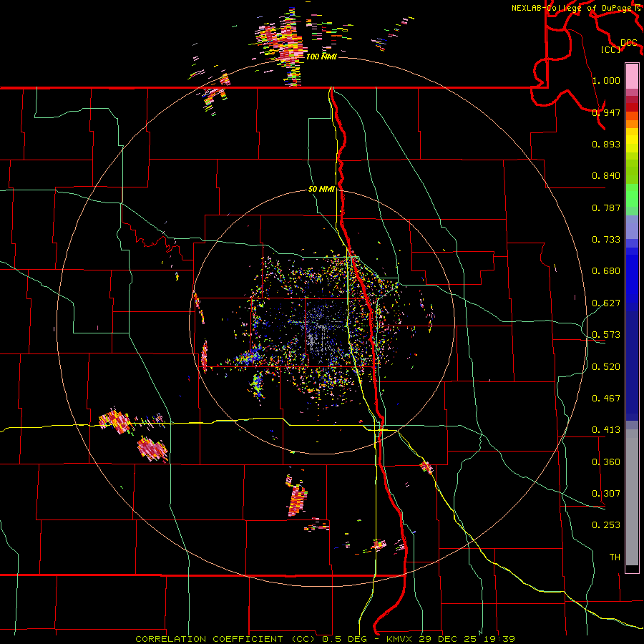Pick the lavender segment of the color bar
The width and height of the screenshot is (644, 644).
tap(632, 227)
